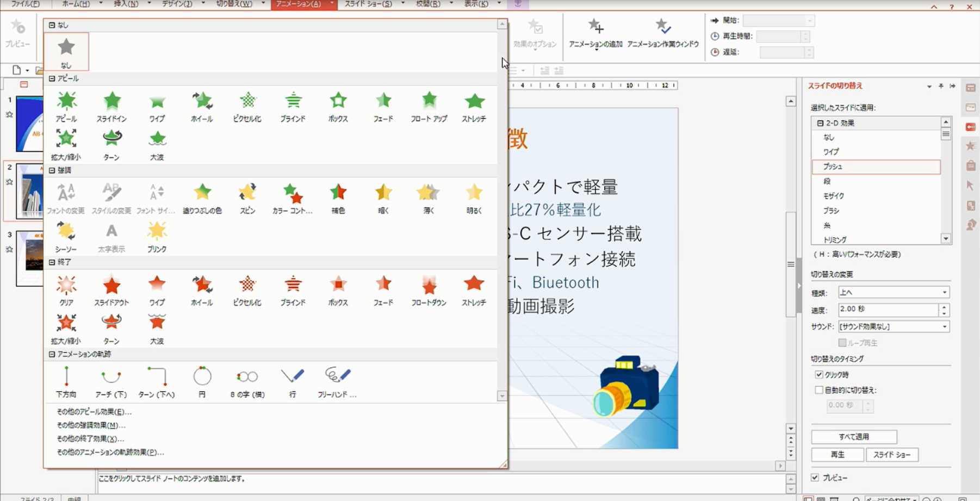This screenshot has width=980, height=501.
Task: Select the スライドアウト exit animation
Action: tap(111, 290)
